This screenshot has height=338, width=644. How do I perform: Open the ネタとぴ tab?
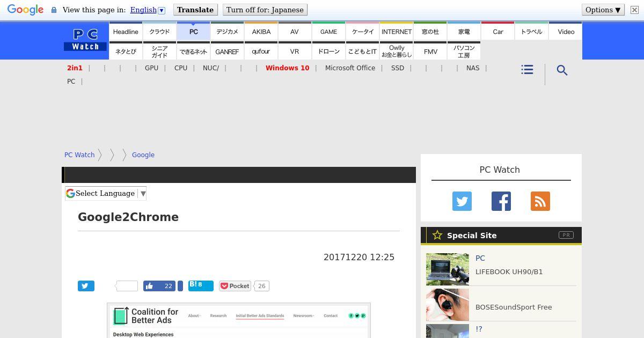pyautogui.click(x=126, y=51)
